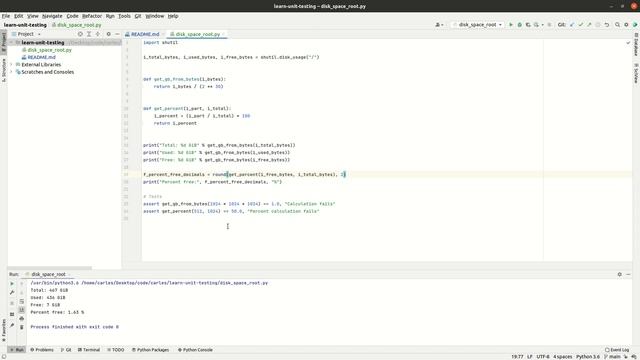Open the Python Console tool window
Viewport: 640px width, 360px height.
coord(195,350)
